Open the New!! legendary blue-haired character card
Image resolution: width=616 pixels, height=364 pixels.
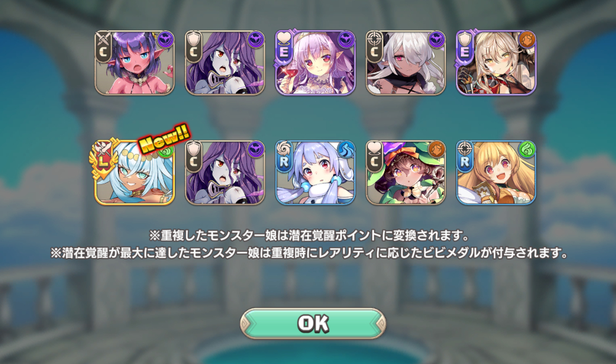[135, 173]
